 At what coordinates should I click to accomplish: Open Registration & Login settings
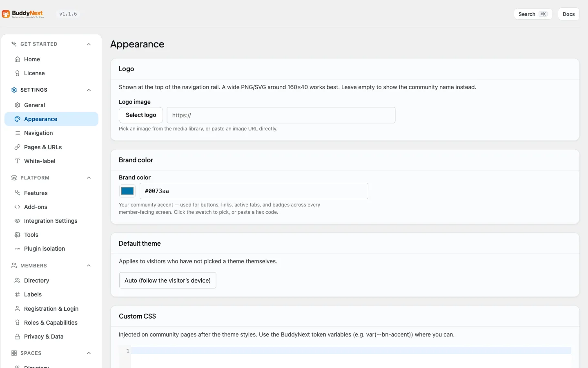coord(51,309)
